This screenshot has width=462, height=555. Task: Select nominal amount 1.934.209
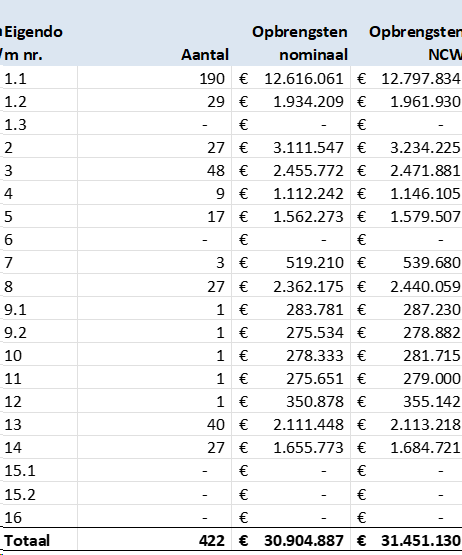(308, 102)
